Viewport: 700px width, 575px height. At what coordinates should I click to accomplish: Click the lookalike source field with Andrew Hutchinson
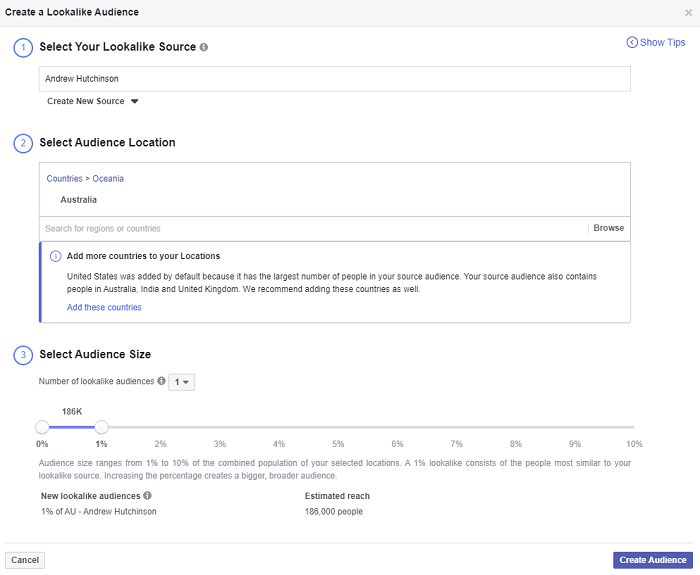pos(335,79)
